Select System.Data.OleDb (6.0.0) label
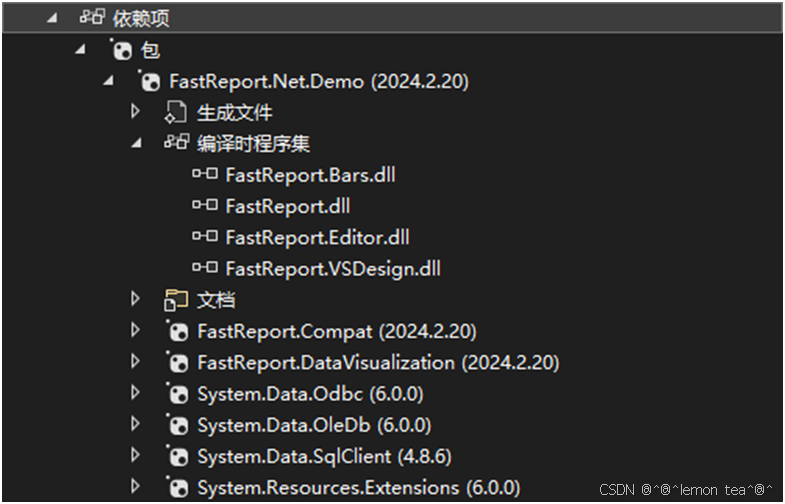 [x=314, y=425]
